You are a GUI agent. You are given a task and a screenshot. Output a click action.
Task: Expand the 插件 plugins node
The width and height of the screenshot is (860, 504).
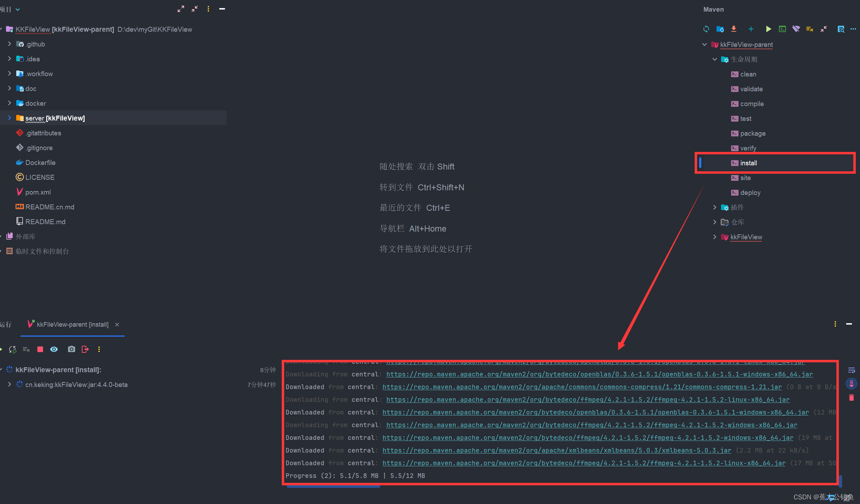coord(715,207)
